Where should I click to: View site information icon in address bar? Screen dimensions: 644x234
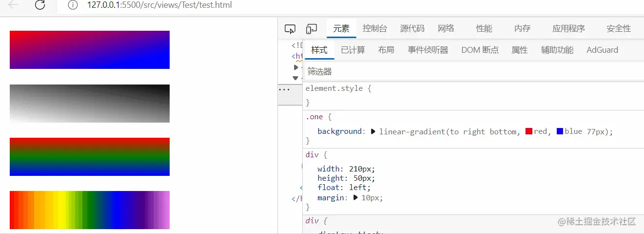[73, 5]
